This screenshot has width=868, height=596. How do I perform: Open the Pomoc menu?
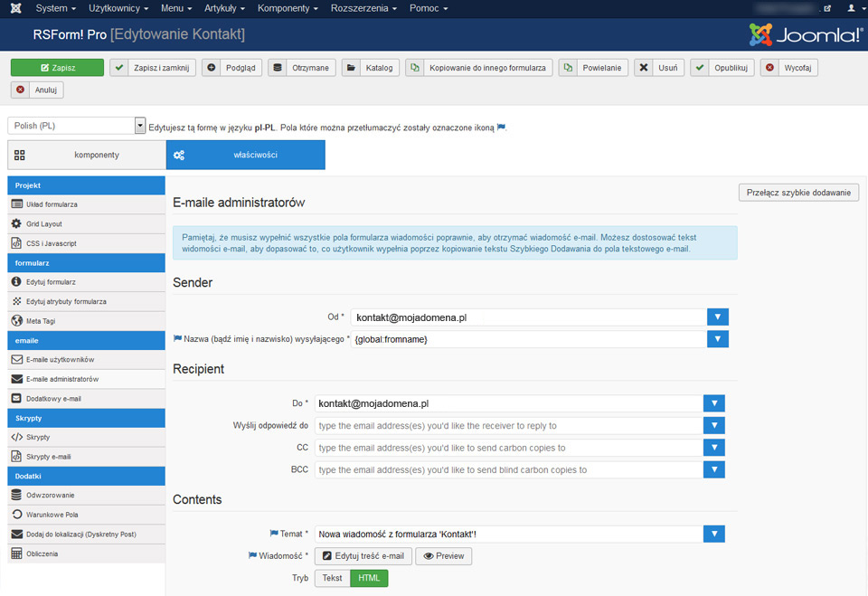429,8
